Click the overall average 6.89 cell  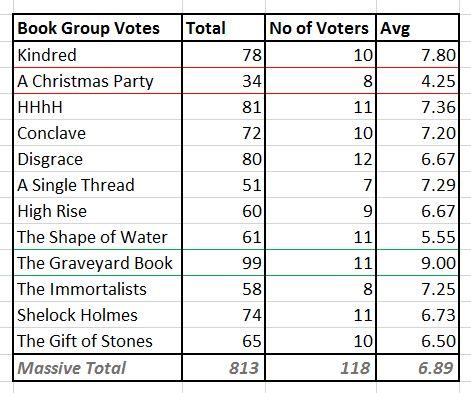[417, 368]
